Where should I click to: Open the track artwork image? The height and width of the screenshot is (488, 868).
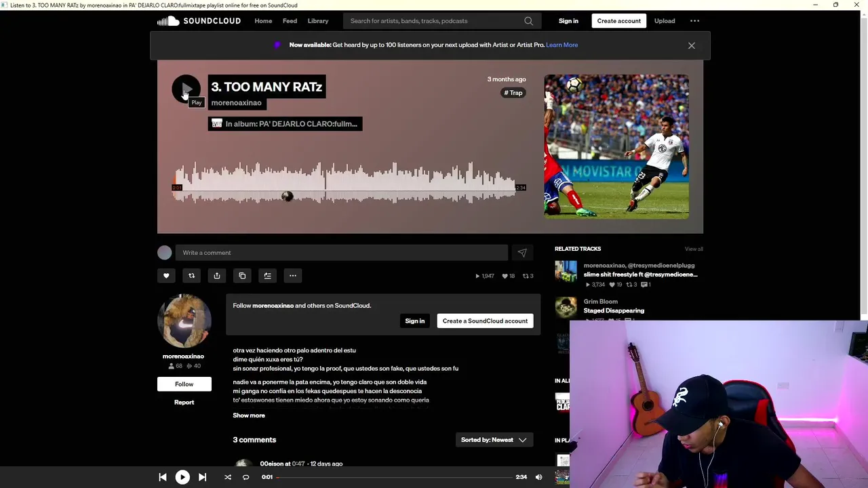616,146
